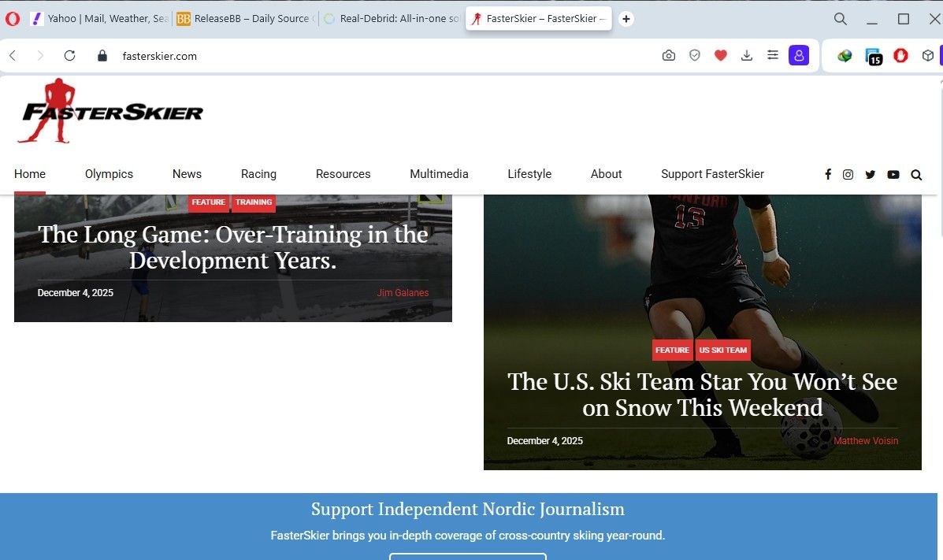
Task: Open a new browser tab
Action: pos(626,19)
